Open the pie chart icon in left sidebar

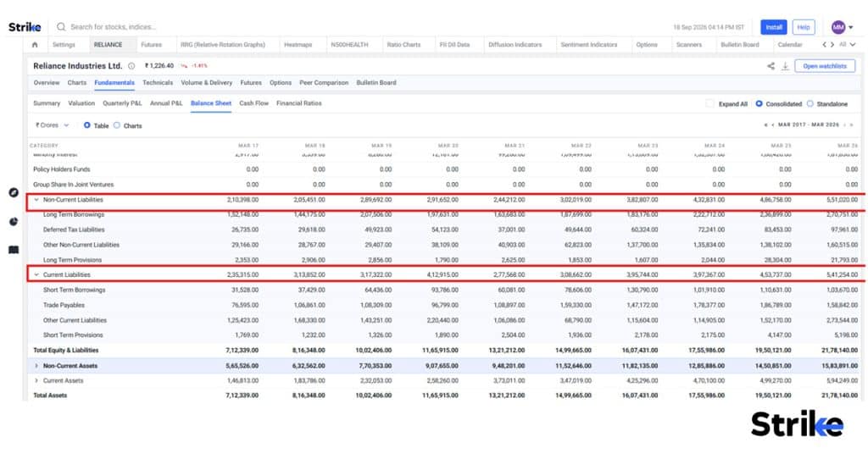click(x=14, y=222)
